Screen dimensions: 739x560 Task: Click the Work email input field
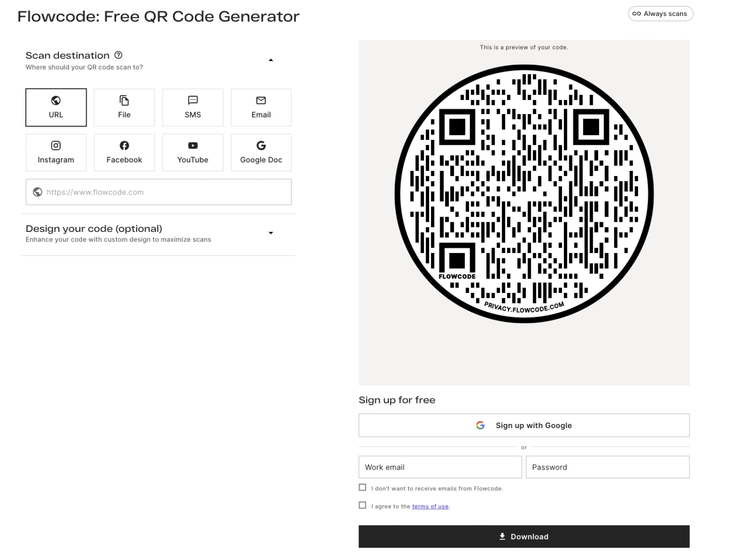click(439, 467)
